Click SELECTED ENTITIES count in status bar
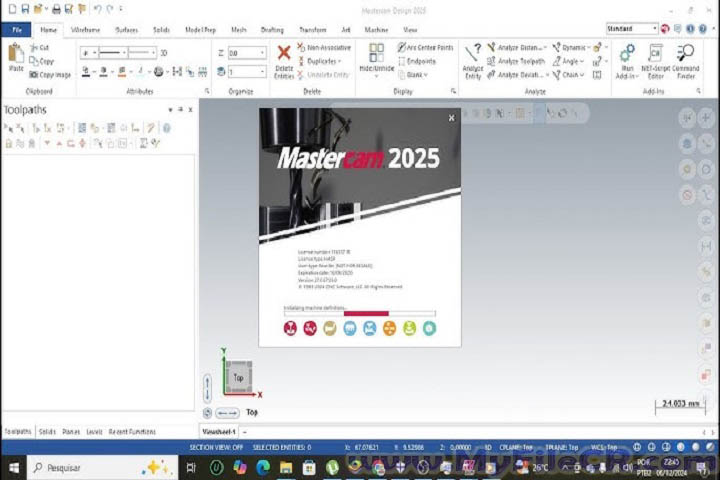The width and height of the screenshot is (720, 480). pyautogui.click(x=281, y=447)
